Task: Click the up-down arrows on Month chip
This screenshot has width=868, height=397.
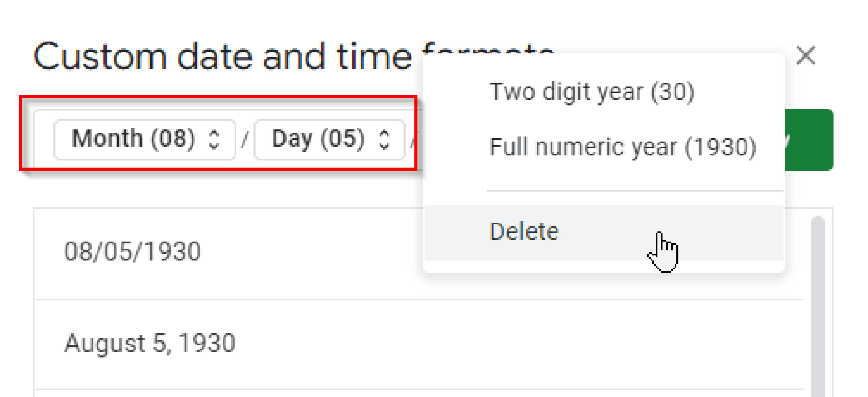Action: click(214, 139)
